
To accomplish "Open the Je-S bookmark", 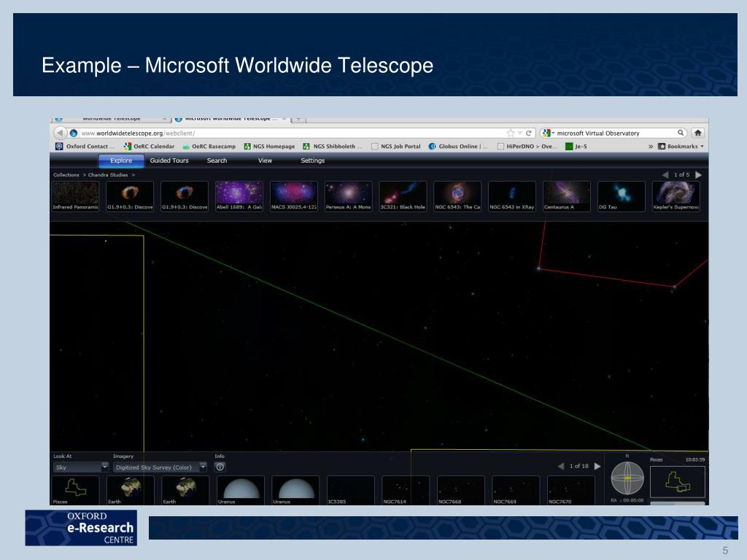I will 576,146.
